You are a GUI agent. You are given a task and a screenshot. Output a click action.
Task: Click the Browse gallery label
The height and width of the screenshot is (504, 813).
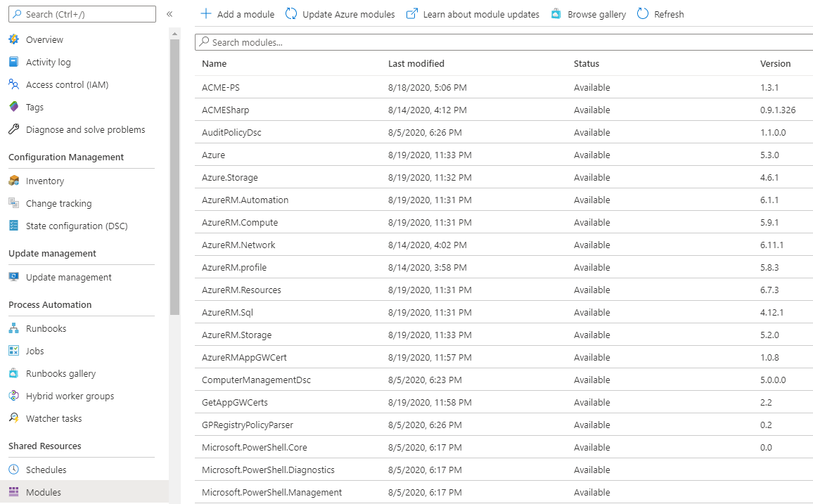pyautogui.click(x=597, y=14)
